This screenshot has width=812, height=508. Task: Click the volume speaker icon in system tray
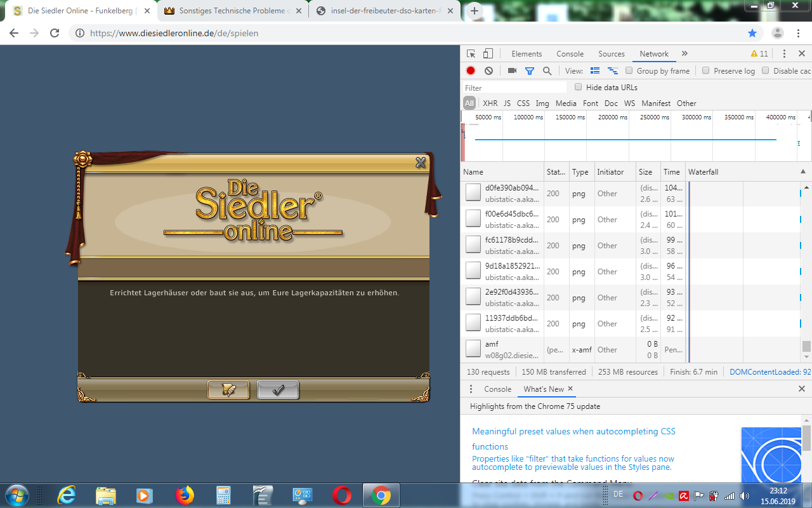click(744, 495)
